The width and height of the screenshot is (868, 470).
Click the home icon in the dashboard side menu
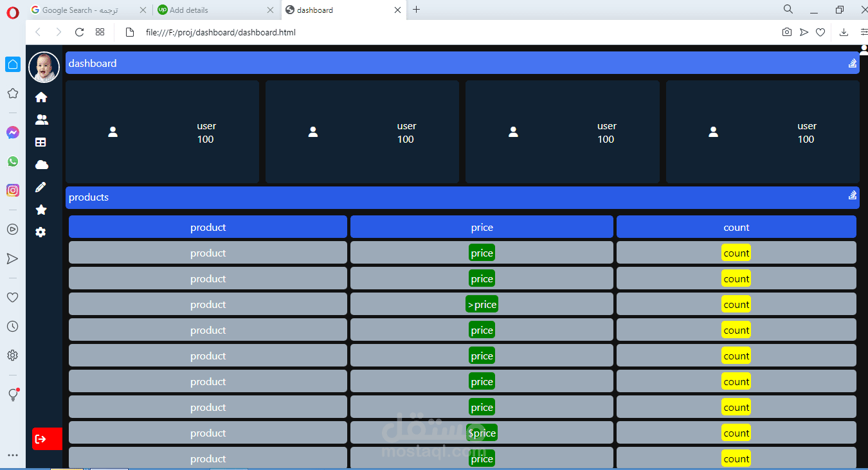tap(41, 96)
